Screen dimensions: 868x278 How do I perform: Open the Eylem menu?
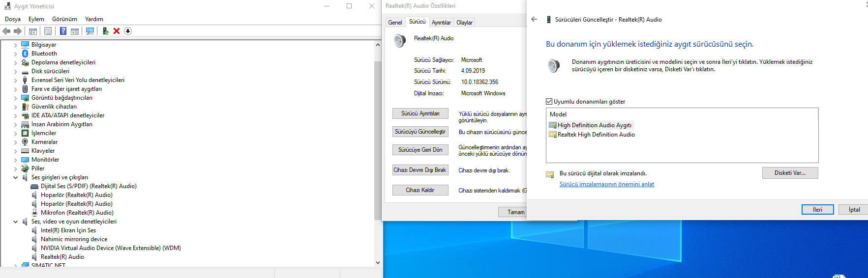tap(36, 19)
